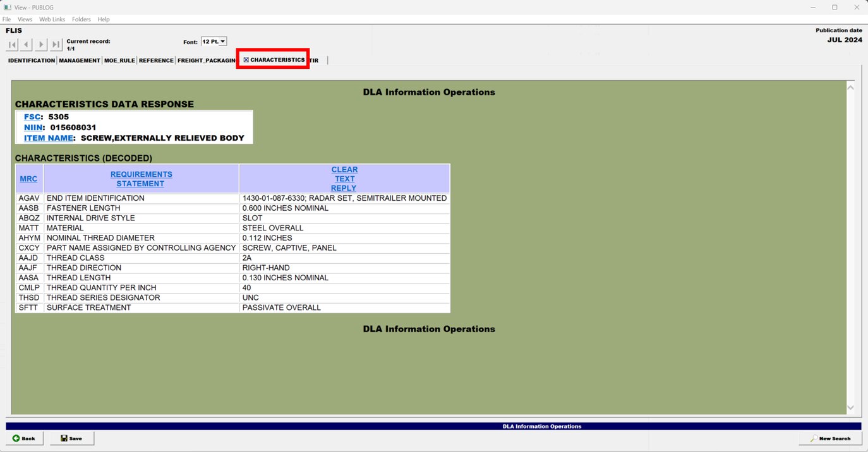Open the Views menu
This screenshot has height=452, width=868.
pyautogui.click(x=25, y=20)
